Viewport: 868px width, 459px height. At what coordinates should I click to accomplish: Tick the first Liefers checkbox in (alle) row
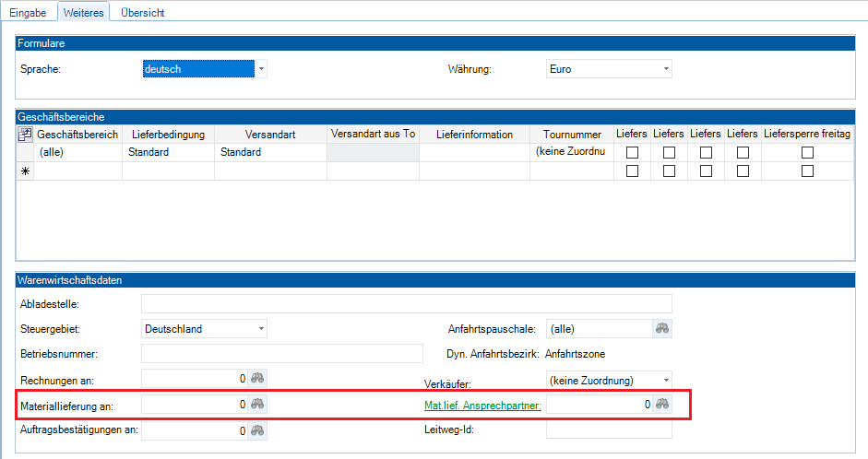click(x=632, y=153)
